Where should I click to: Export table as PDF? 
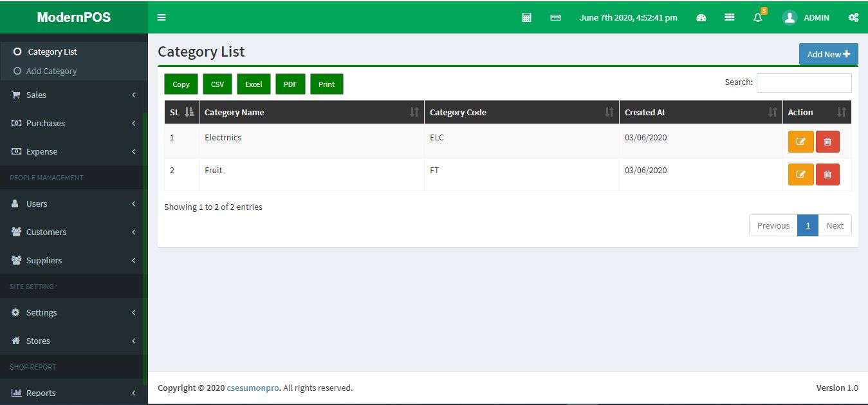click(x=290, y=84)
